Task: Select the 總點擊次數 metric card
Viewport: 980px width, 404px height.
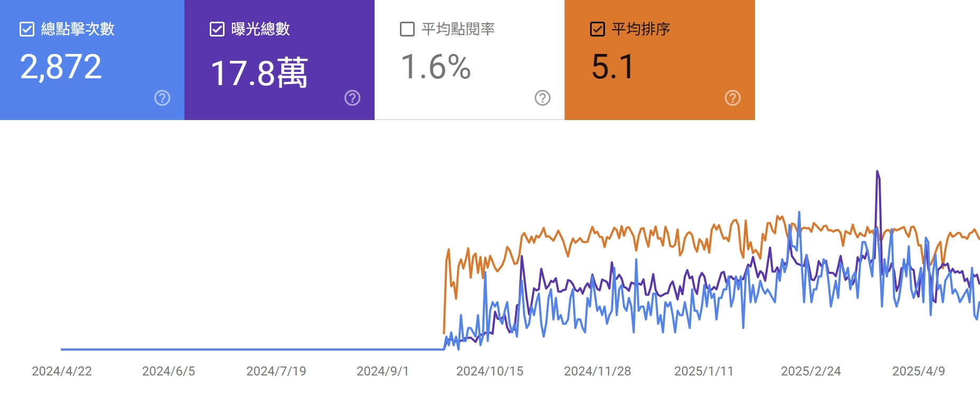Action: click(92, 61)
